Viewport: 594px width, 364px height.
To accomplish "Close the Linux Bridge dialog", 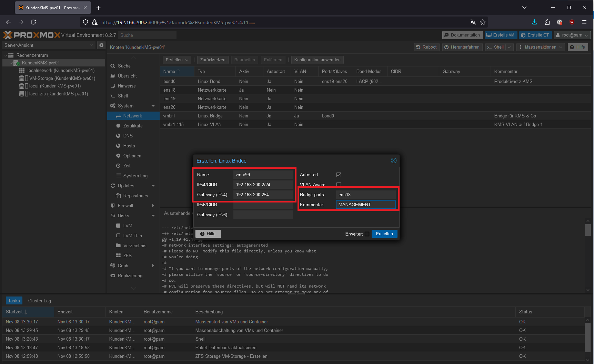I will (x=393, y=160).
